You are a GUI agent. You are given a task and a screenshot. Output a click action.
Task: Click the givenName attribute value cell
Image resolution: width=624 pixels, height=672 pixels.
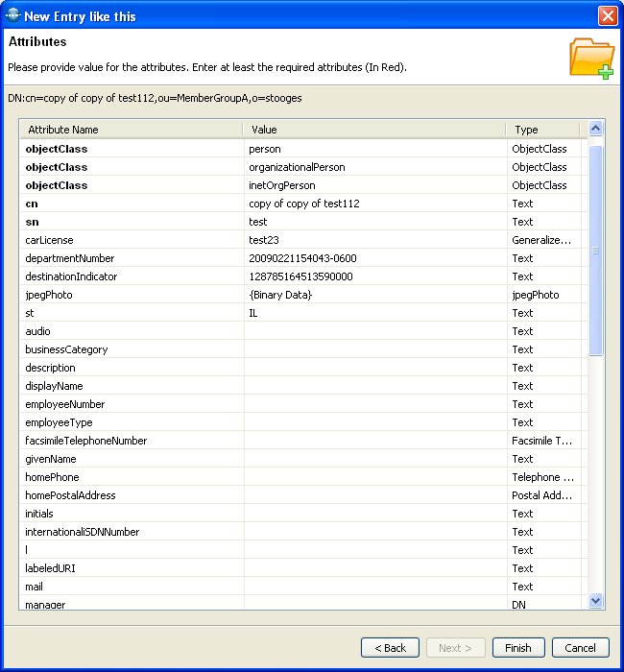[x=374, y=459]
